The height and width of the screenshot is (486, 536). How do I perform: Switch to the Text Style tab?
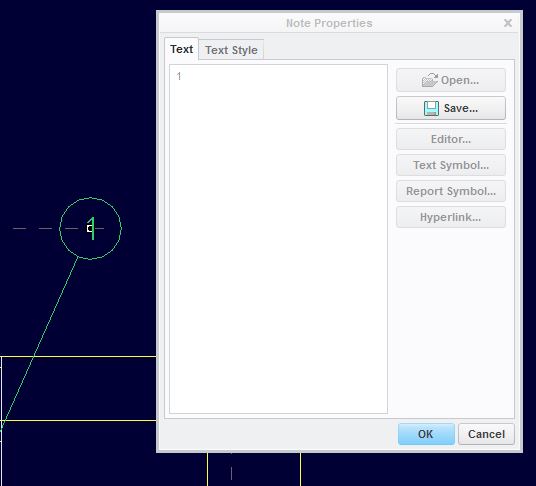coord(231,50)
